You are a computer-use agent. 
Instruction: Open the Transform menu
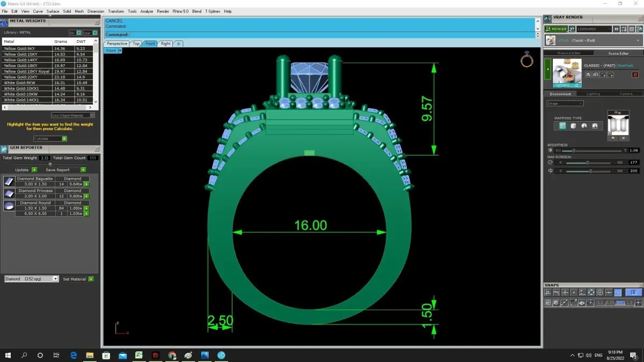pos(116,11)
